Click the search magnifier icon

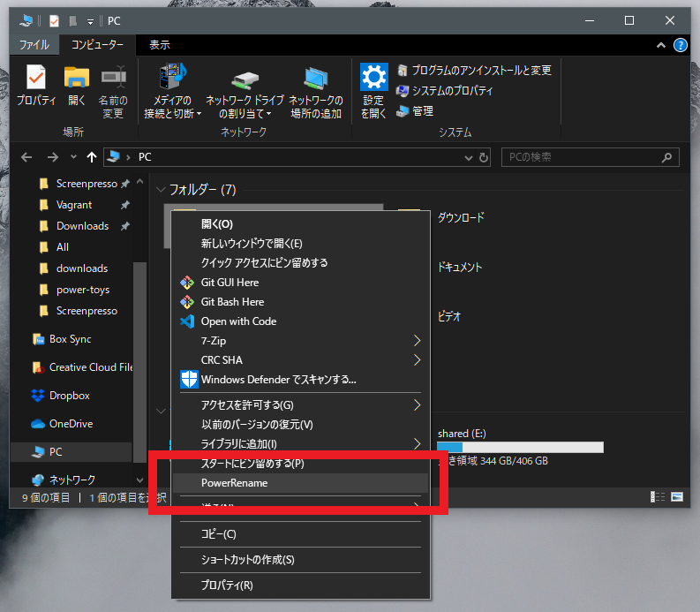coord(666,157)
